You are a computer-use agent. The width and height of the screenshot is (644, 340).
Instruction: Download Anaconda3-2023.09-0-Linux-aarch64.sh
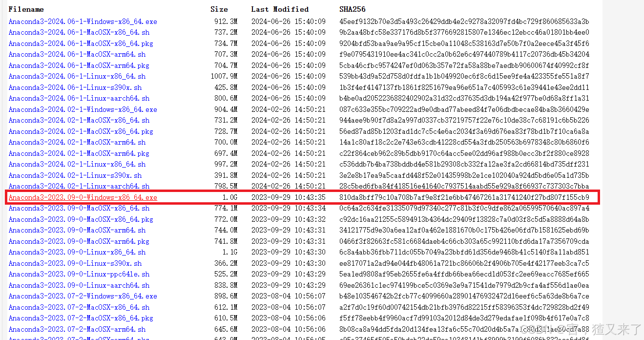coord(79,285)
